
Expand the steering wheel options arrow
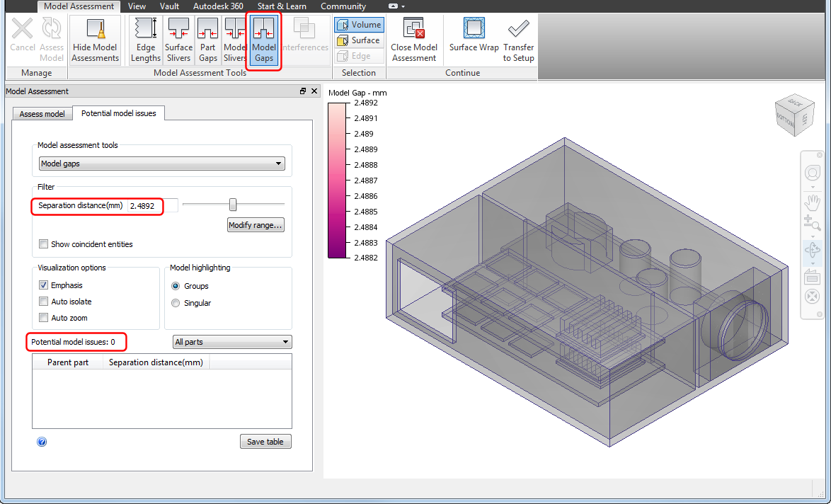(x=813, y=187)
